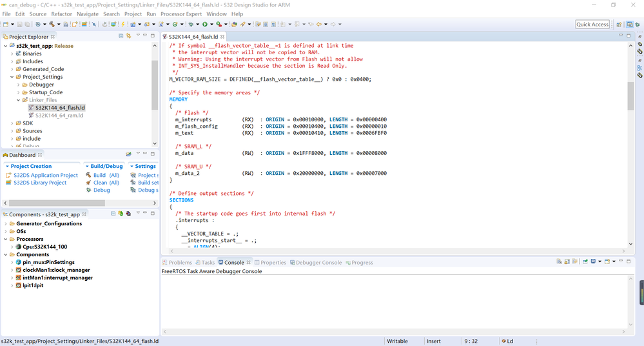Viewport: 644px width, 346px height.
Task: Expand the Generated_Code folder
Action: coord(12,69)
